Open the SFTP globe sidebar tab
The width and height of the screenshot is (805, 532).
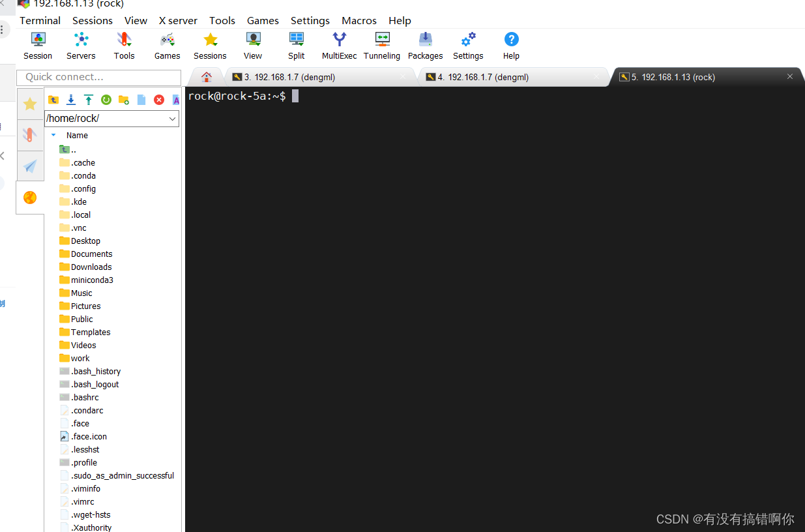[x=30, y=198]
